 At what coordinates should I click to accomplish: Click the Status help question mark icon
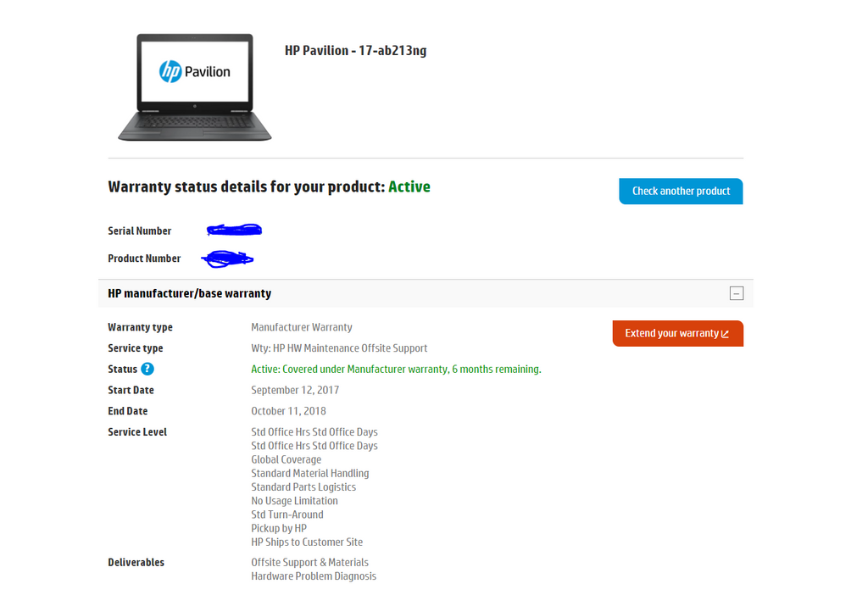[x=147, y=370]
